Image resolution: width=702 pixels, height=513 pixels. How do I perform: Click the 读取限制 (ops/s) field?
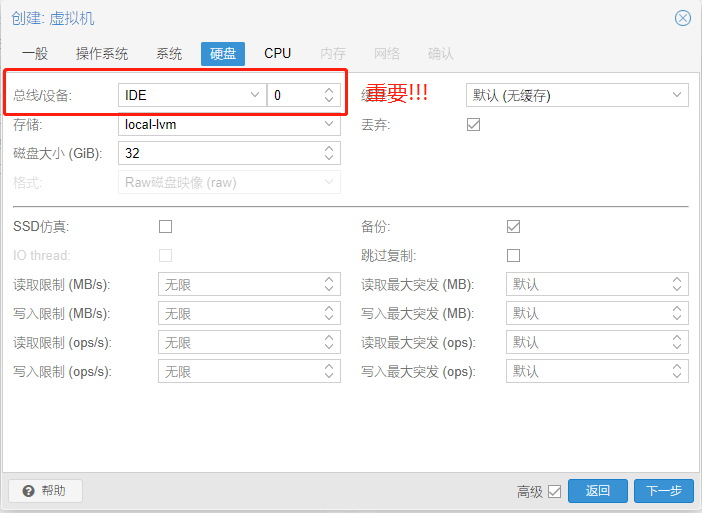[x=249, y=342]
